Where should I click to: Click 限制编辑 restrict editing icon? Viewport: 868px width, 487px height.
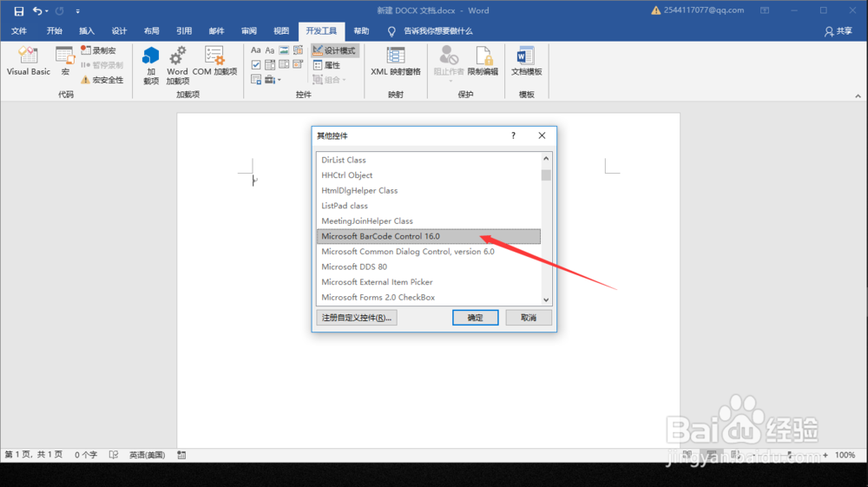(483, 62)
